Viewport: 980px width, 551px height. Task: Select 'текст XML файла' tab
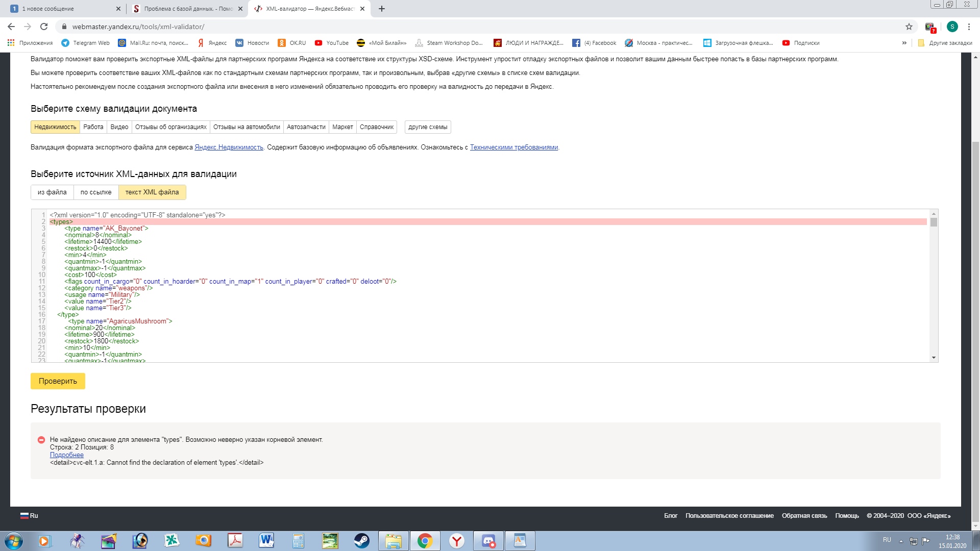tap(152, 192)
